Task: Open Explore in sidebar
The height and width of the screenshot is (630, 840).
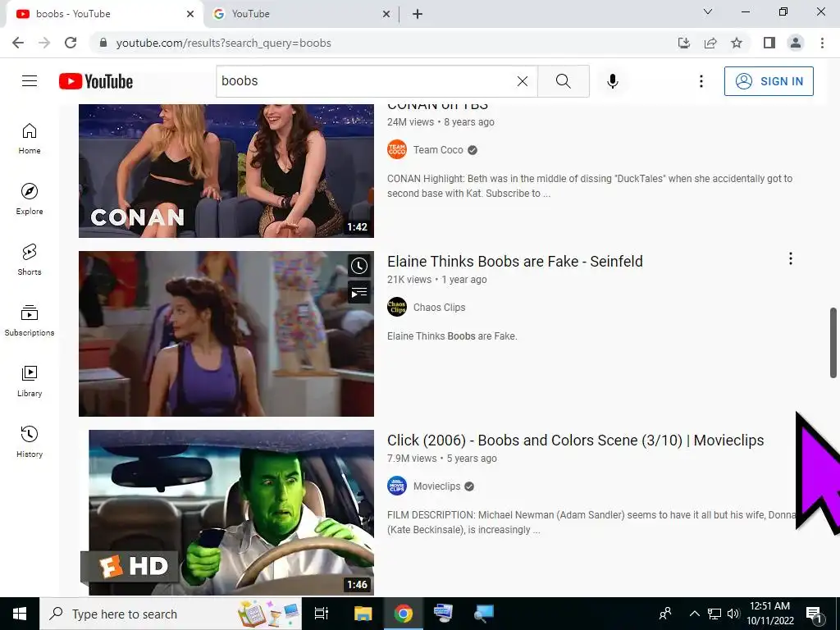Action: 30,199
